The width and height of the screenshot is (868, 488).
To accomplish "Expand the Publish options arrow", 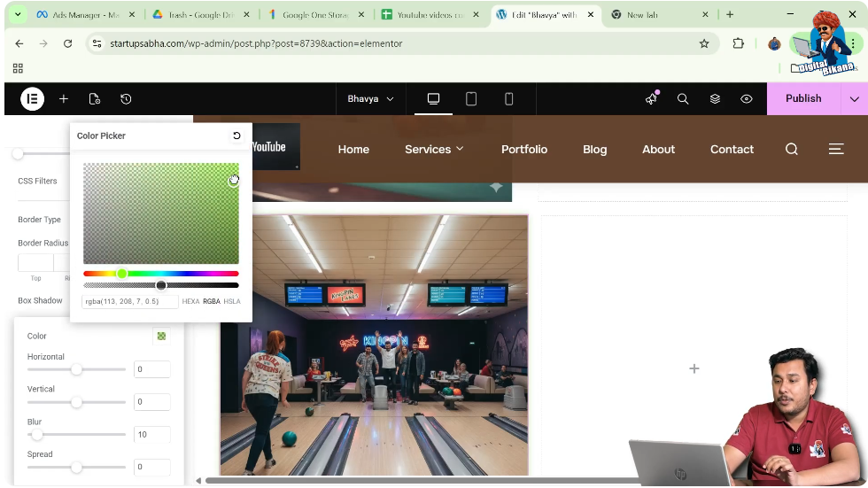I will click(854, 99).
